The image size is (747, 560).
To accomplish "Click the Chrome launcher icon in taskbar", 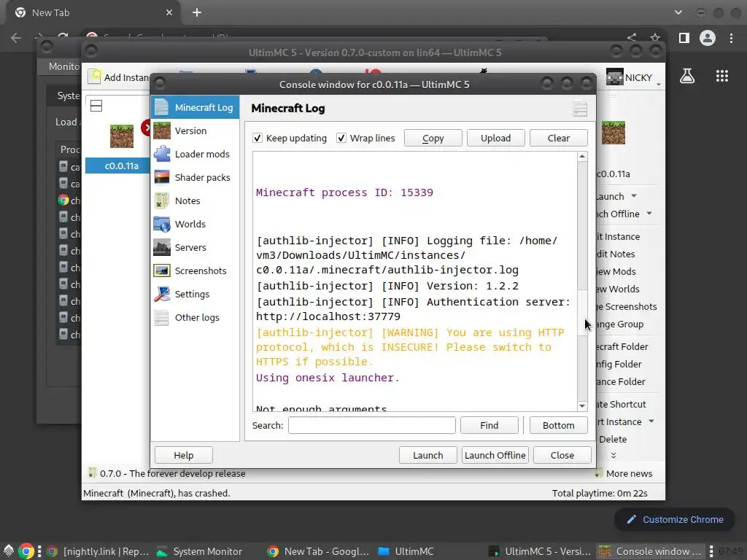I will (x=26, y=551).
